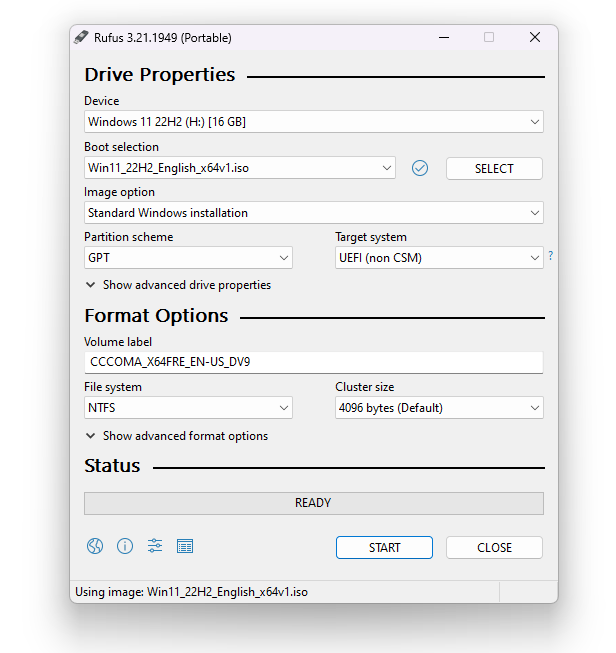Viewport: 616px width, 653px height.
Task: Click the Rufus USB drive title icon
Action: [x=81, y=37]
